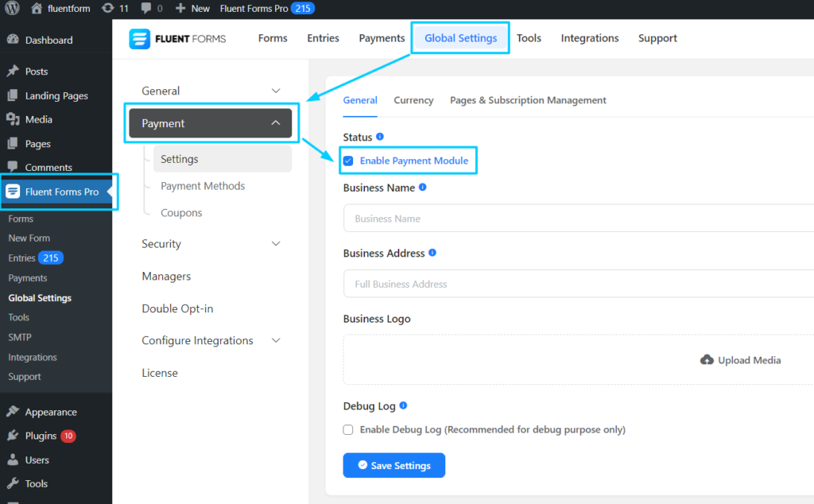
Task: Expand the Configure Integrations chevron
Action: [x=276, y=340]
